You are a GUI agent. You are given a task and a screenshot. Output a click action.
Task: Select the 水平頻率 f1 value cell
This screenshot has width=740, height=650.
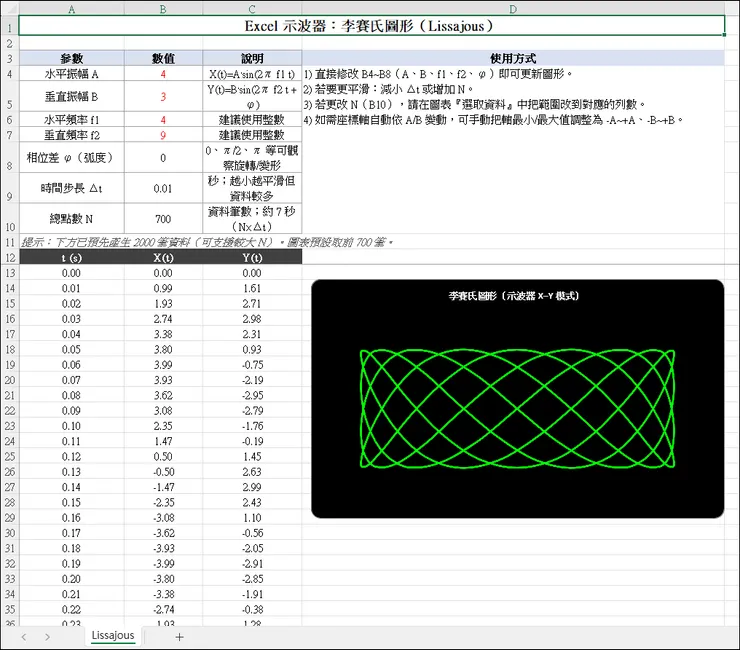163,119
